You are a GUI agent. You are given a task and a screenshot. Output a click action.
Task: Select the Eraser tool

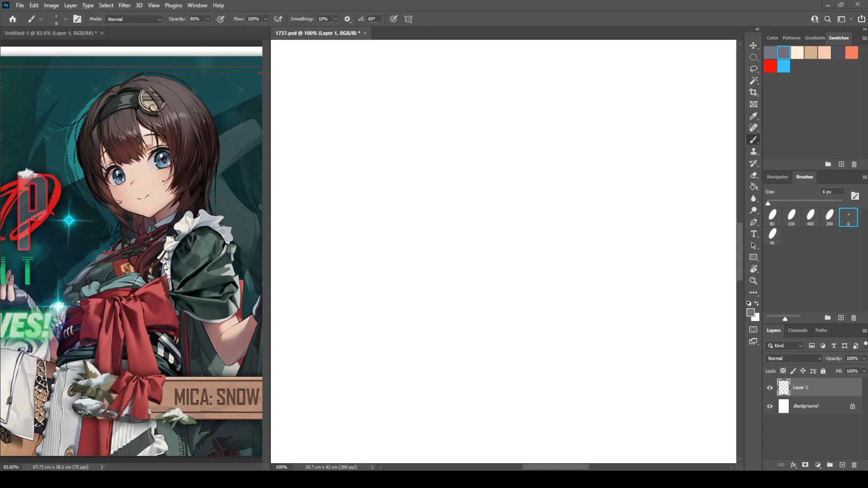pyautogui.click(x=753, y=175)
